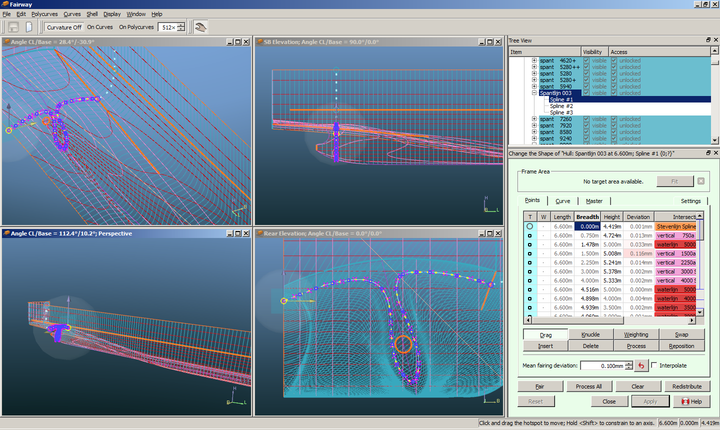Expand the spant 7920 tree node
Image resolution: width=720 pixels, height=430 pixels.
pos(533,126)
